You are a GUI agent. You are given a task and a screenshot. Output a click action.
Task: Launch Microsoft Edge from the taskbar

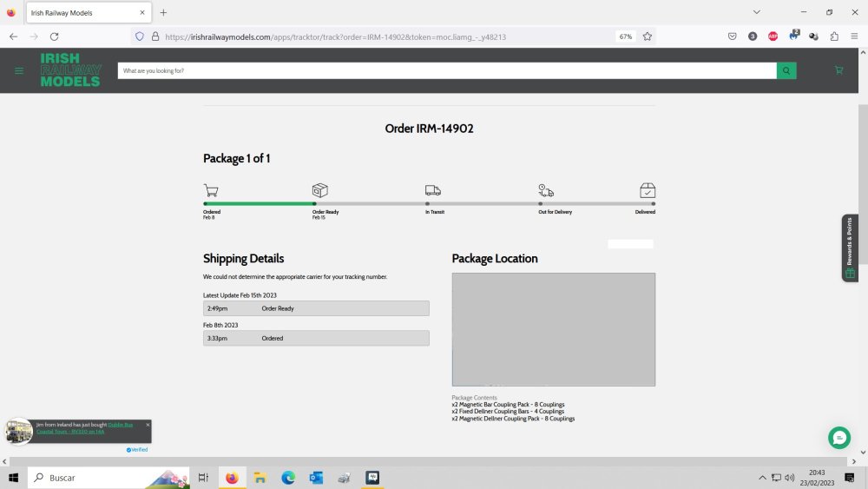(x=288, y=478)
